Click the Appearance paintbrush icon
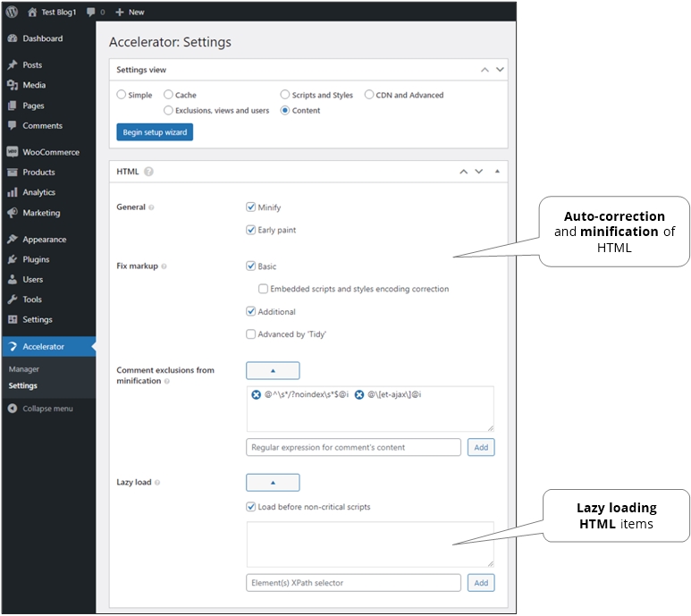The height and width of the screenshot is (616, 691). point(13,240)
